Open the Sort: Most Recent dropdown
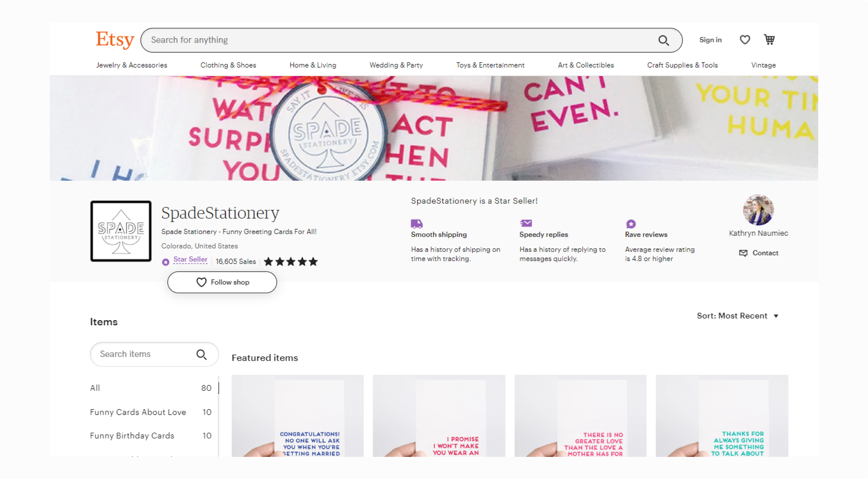 point(737,316)
